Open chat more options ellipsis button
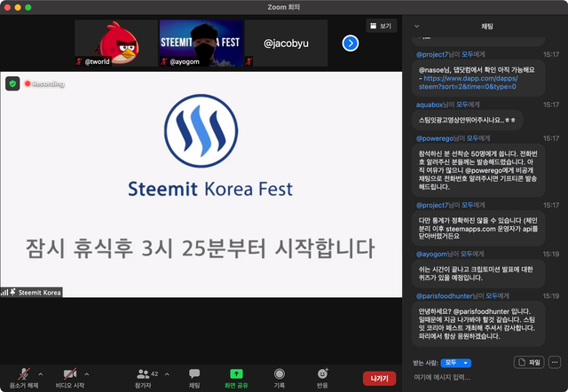 (x=555, y=363)
